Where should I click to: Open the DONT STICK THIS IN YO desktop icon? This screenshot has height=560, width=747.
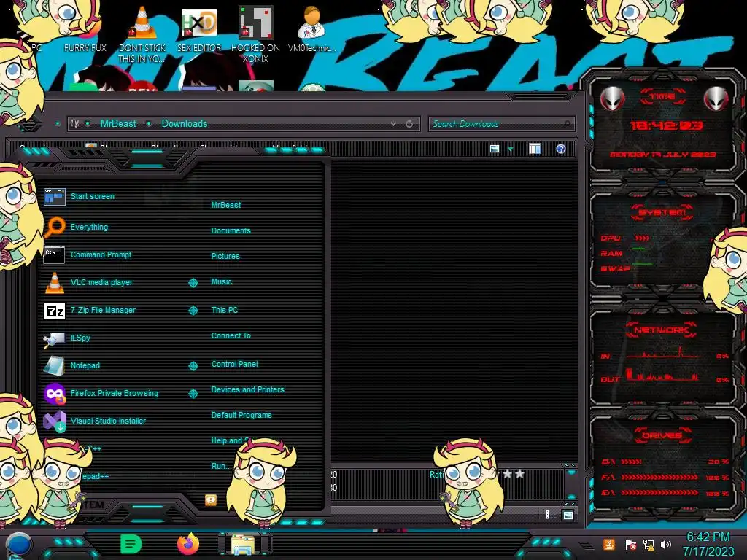coord(142,34)
